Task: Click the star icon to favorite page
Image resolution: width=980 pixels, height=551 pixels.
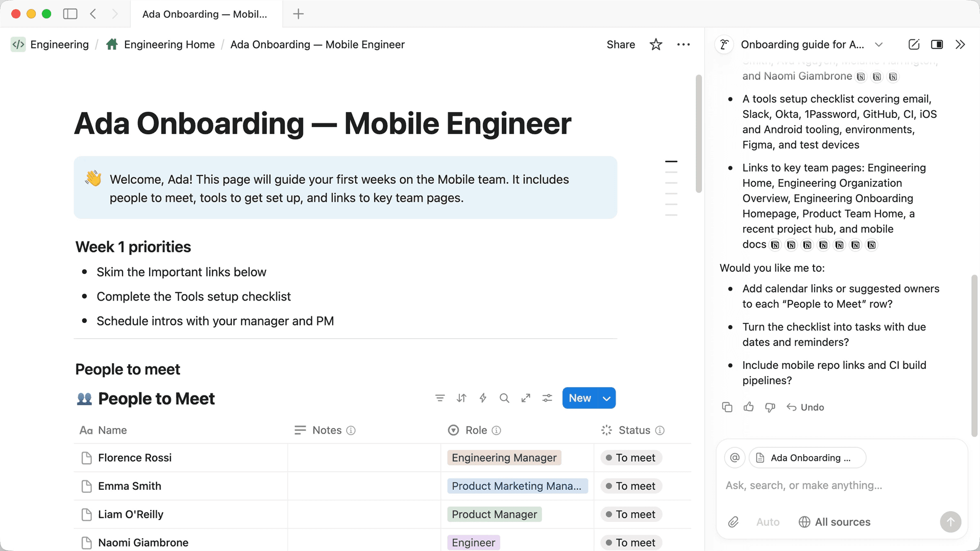Action: click(656, 44)
